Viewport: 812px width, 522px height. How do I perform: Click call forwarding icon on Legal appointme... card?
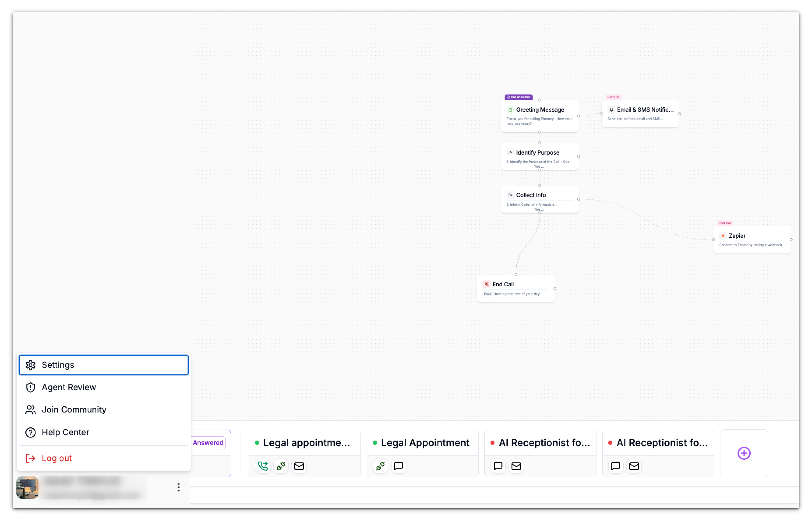click(x=263, y=466)
